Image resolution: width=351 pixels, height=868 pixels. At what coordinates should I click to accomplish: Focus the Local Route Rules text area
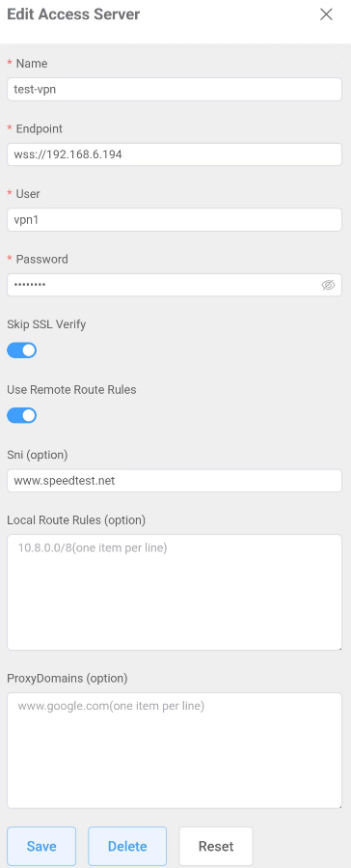175,592
